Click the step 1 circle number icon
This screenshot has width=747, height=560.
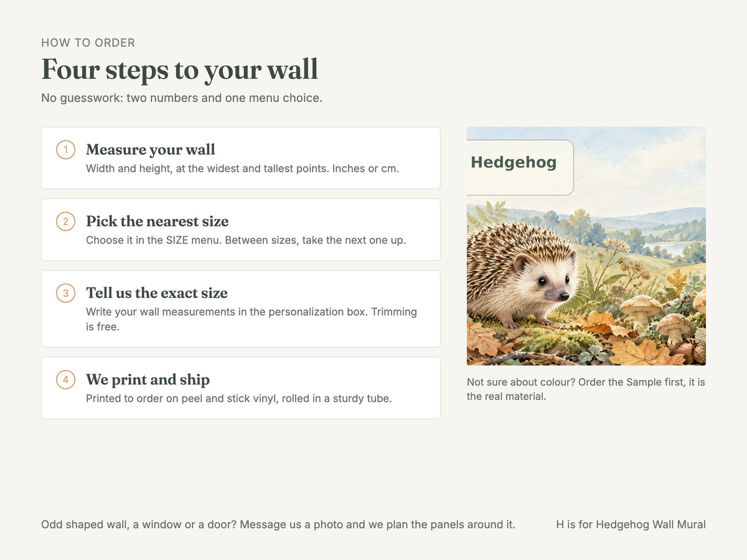click(65, 150)
